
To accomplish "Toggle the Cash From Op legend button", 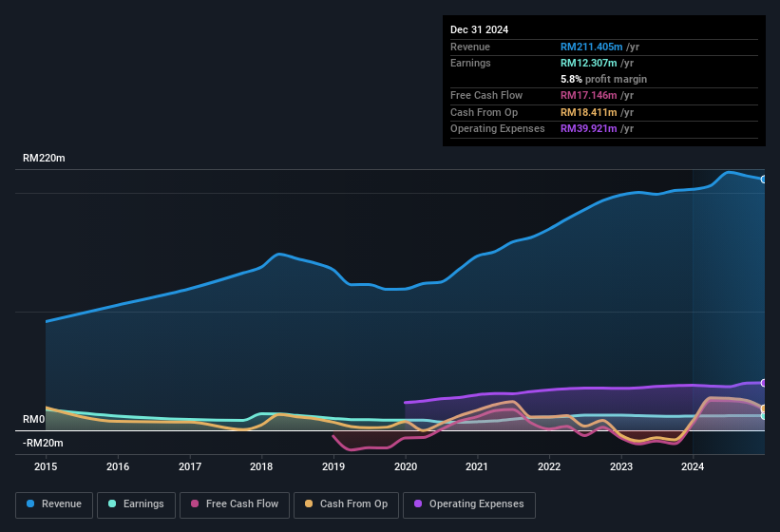I will (346, 504).
